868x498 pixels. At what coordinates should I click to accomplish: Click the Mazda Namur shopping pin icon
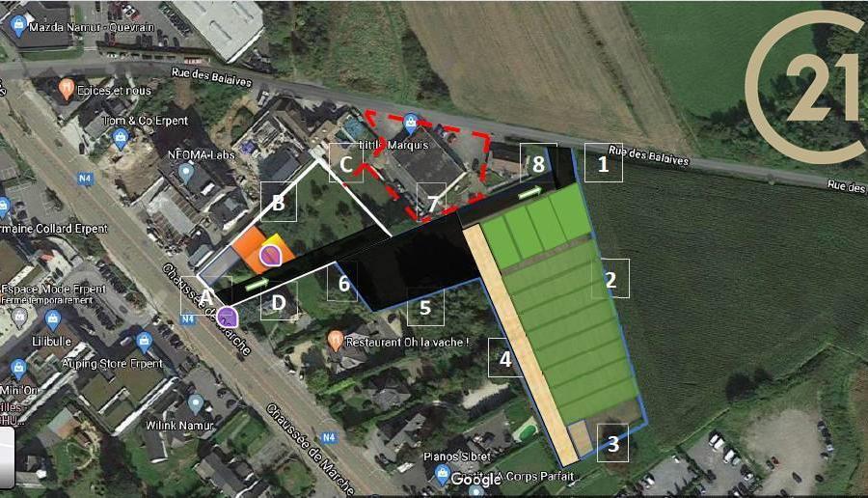click(x=18, y=25)
